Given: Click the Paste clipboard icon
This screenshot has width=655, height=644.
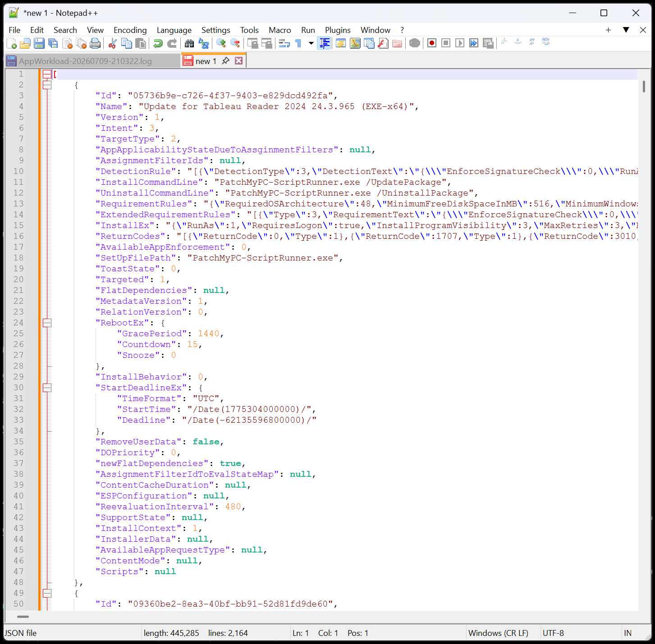Looking at the screenshot, I should tap(141, 43).
